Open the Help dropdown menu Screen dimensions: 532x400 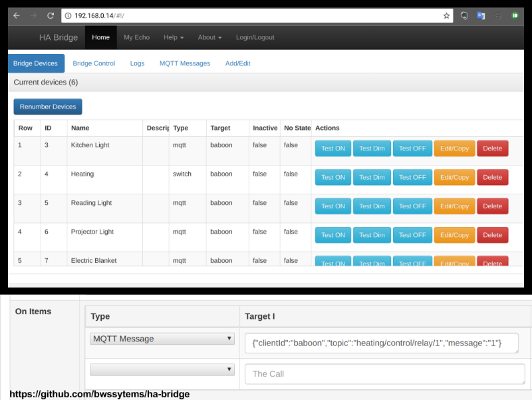point(173,38)
